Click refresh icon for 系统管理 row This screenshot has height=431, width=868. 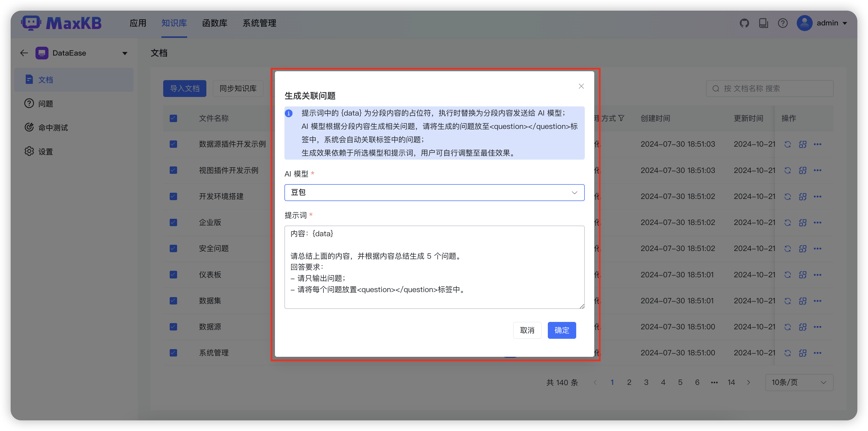(788, 353)
